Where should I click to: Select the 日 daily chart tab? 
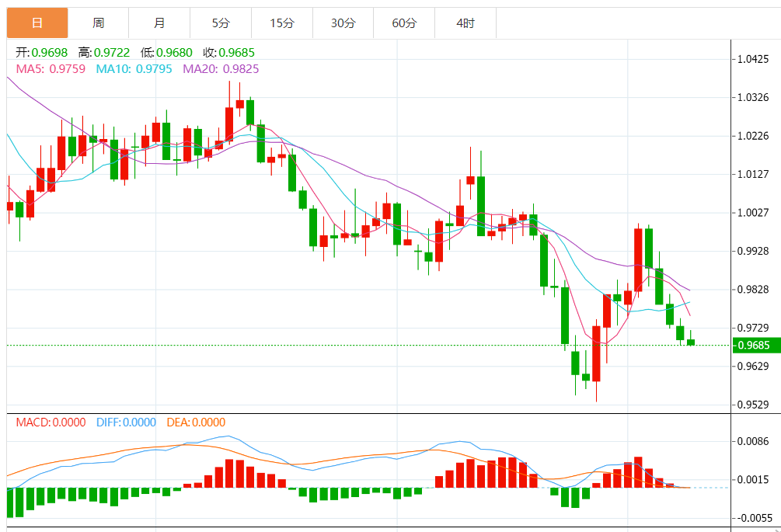click(x=37, y=23)
